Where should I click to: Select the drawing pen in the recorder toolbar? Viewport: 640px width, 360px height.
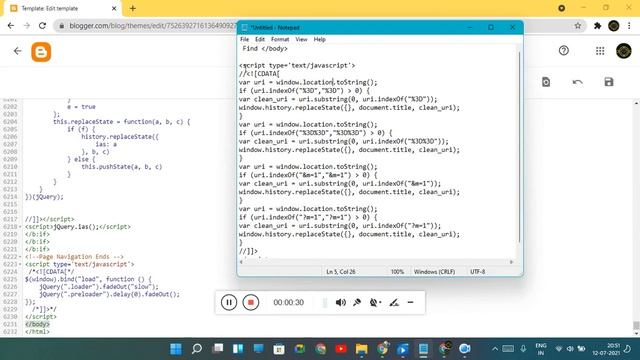(x=393, y=302)
